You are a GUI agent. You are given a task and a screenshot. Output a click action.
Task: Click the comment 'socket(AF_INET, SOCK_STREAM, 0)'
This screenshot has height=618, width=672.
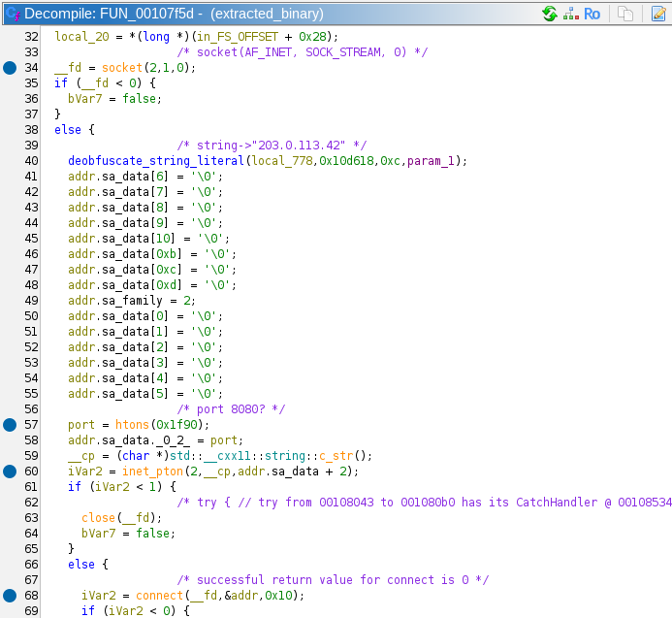(303, 52)
